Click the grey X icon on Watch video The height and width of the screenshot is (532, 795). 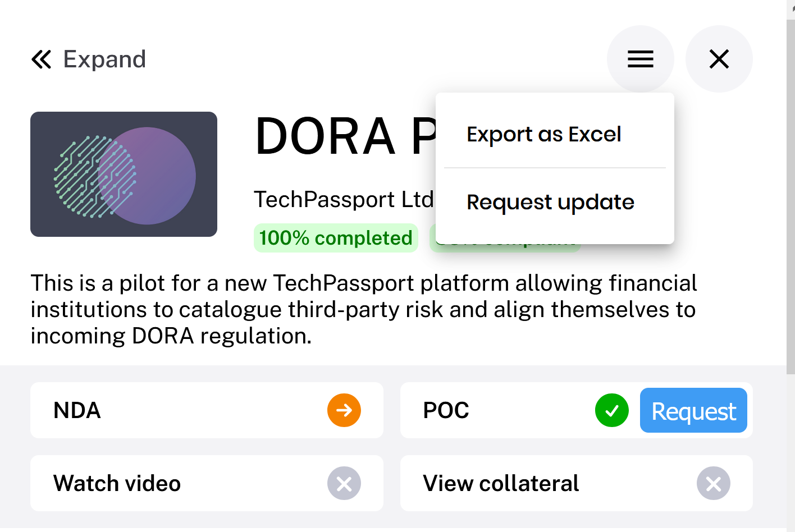(x=344, y=483)
